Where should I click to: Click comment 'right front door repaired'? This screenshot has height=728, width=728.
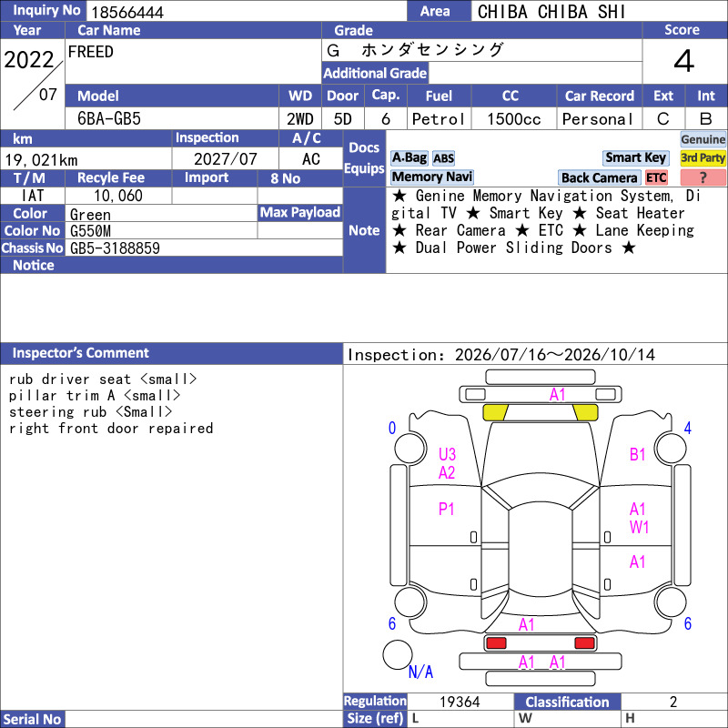point(110,428)
